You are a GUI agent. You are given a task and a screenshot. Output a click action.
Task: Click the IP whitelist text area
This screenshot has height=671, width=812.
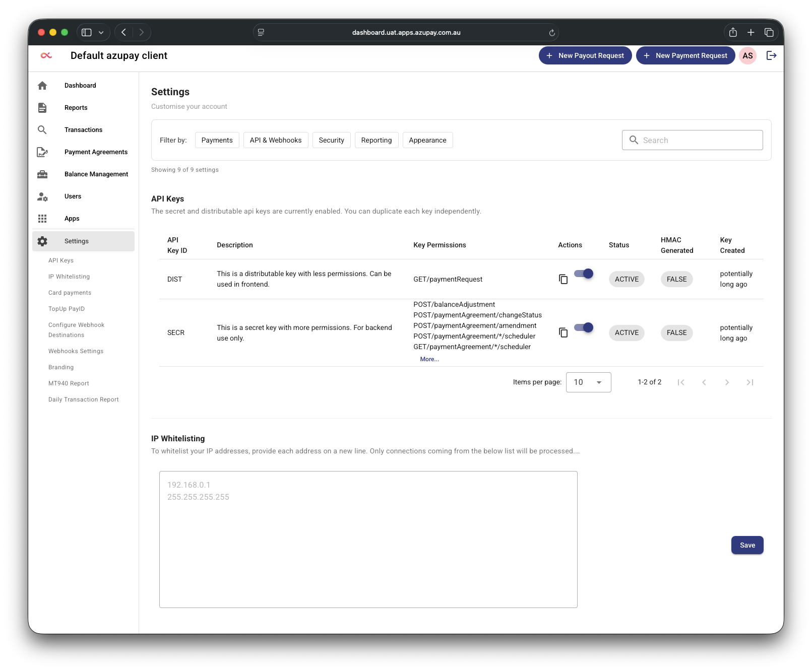tap(368, 540)
